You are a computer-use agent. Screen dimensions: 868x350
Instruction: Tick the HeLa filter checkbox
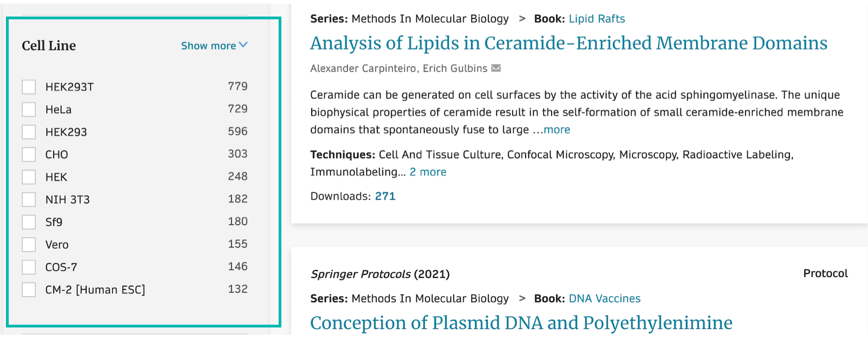pyautogui.click(x=29, y=109)
